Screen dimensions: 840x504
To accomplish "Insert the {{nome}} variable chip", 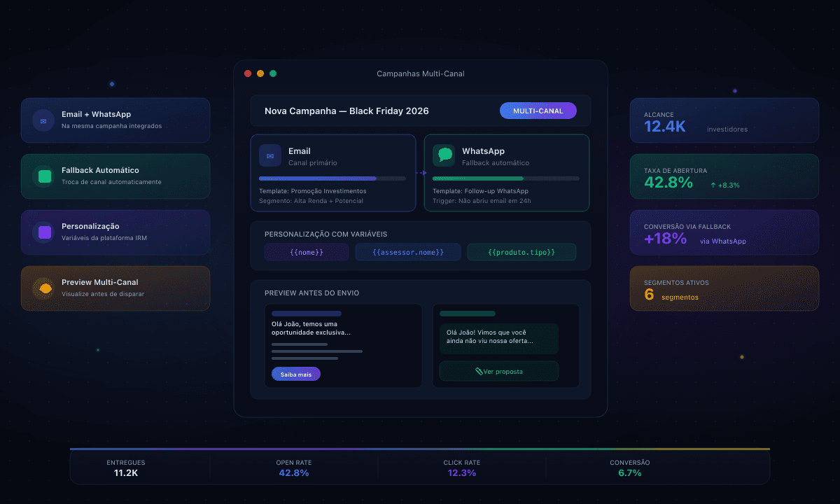I will 306,252.
